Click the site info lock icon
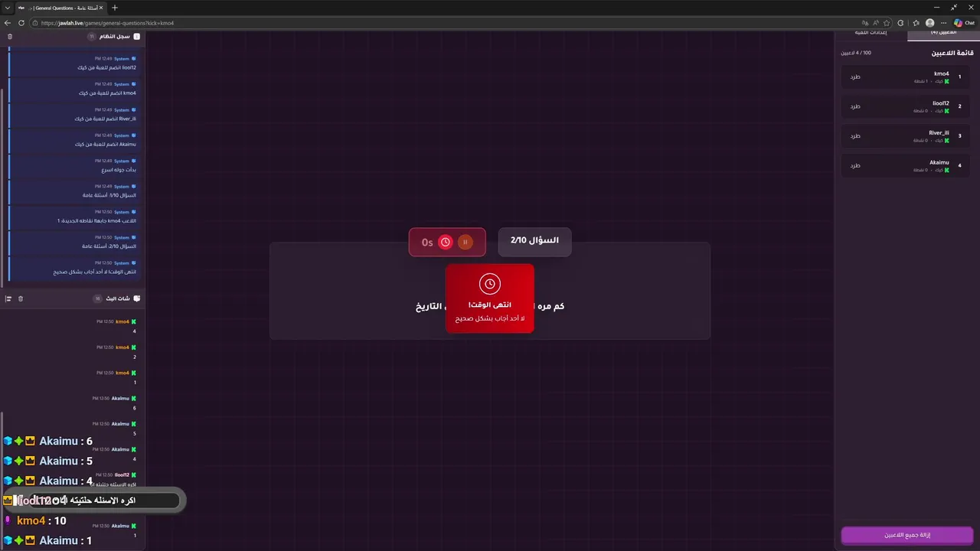Viewport: 980px width, 551px height. pyautogui.click(x=35, y=23)
